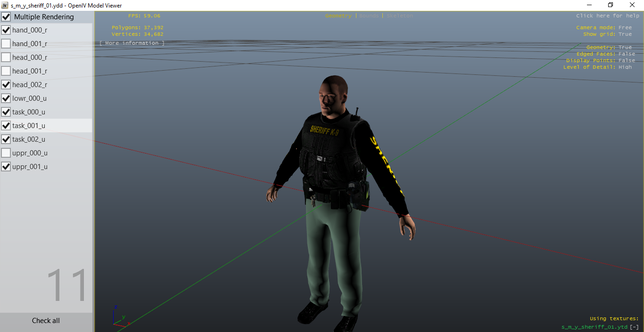Uncheck lowr_000_u pants component
Viewport: 644px width, 332px height.
tap(6, 98)
